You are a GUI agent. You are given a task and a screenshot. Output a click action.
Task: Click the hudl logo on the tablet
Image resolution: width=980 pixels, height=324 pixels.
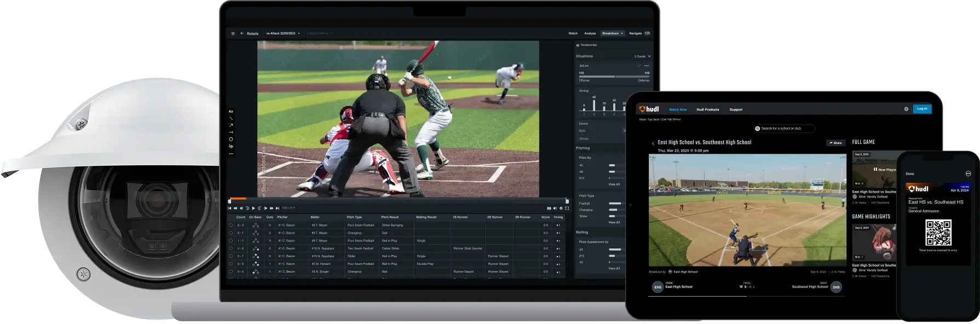pos(649,109)
